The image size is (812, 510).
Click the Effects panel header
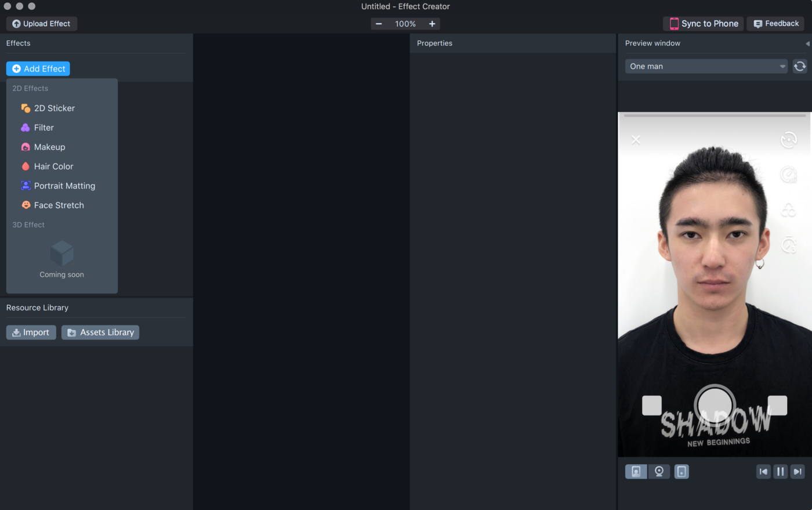19,44
